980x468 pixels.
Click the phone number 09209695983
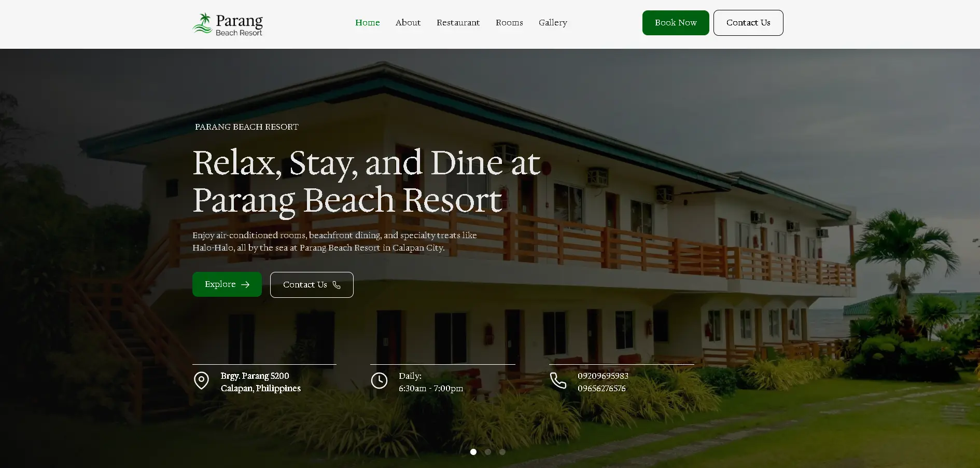[x=603, y=376]
